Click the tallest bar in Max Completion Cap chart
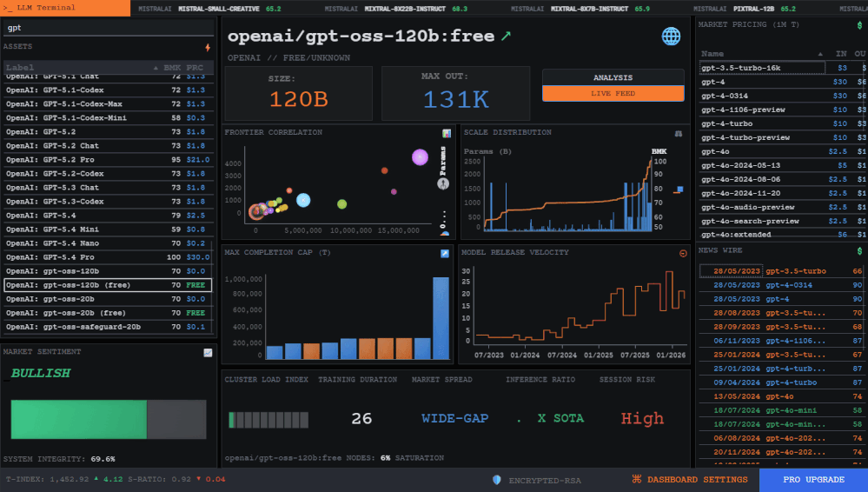 click(441, 318)
